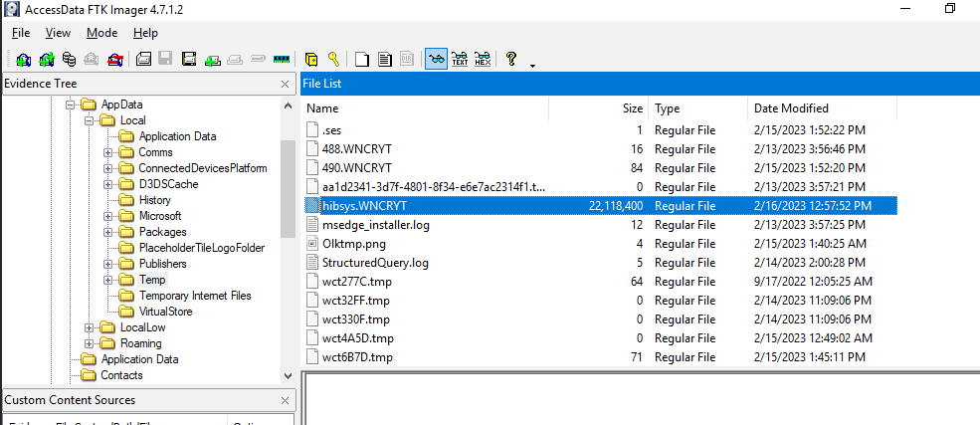Toggle the automatic preview glasses mode
Viewport: 980px width, 425px height.
point(436,59)
